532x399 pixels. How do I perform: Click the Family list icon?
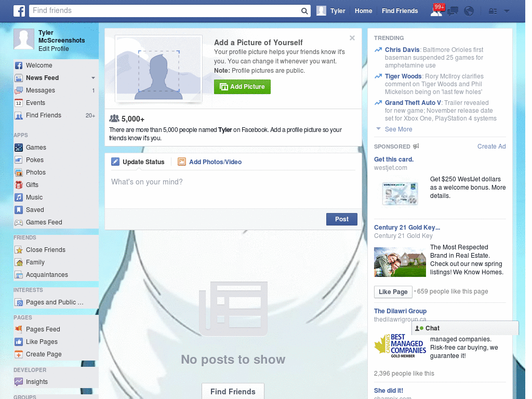click(19, 262)
